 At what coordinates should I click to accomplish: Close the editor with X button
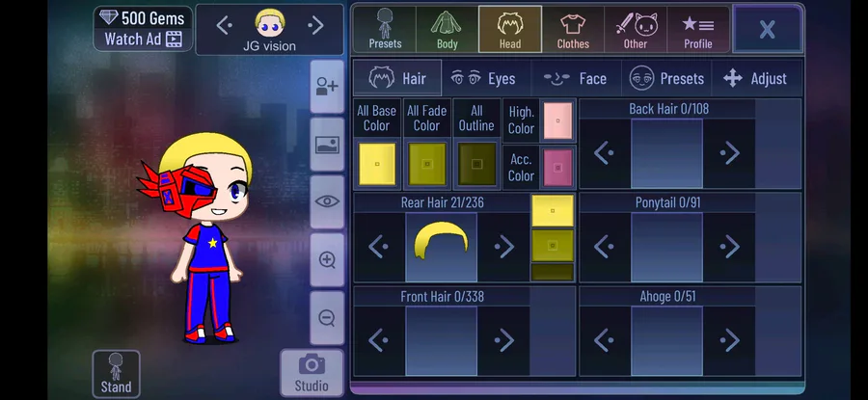pos(768,29)
